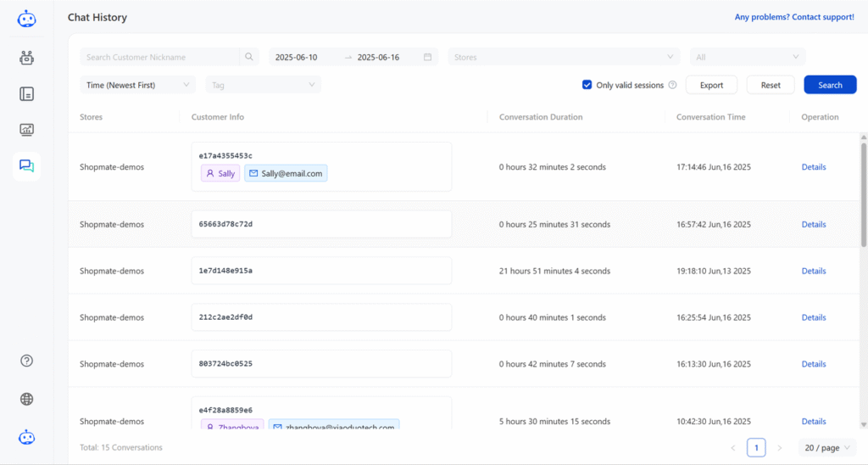Viewport: 868px width, 465px height.
Task: Select the chat history sidebar icon
Action: click(x=26, y=165)
